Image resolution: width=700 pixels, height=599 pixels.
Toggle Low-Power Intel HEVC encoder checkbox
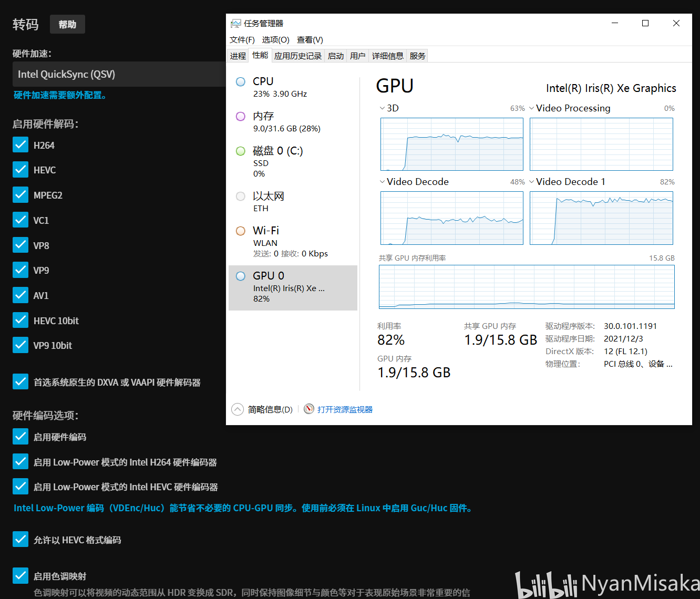[20, 486]
